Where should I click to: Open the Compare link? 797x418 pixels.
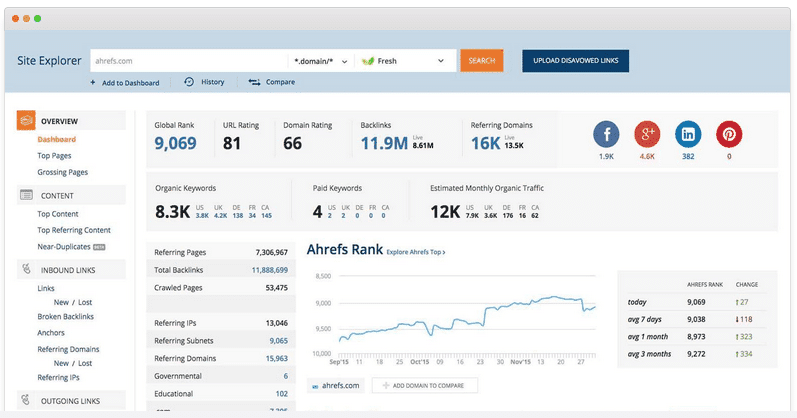[x=280, y=82]
